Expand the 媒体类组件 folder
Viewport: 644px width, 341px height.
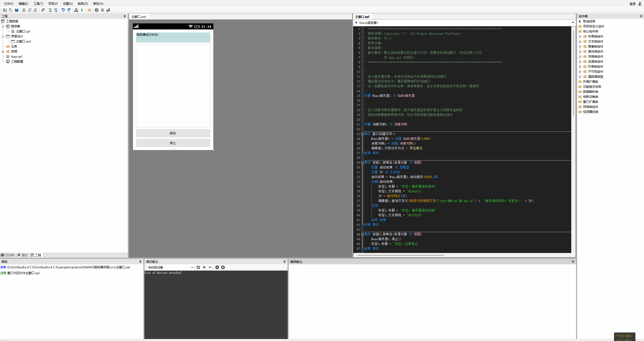pyautogui.click(x=580, y=52)
